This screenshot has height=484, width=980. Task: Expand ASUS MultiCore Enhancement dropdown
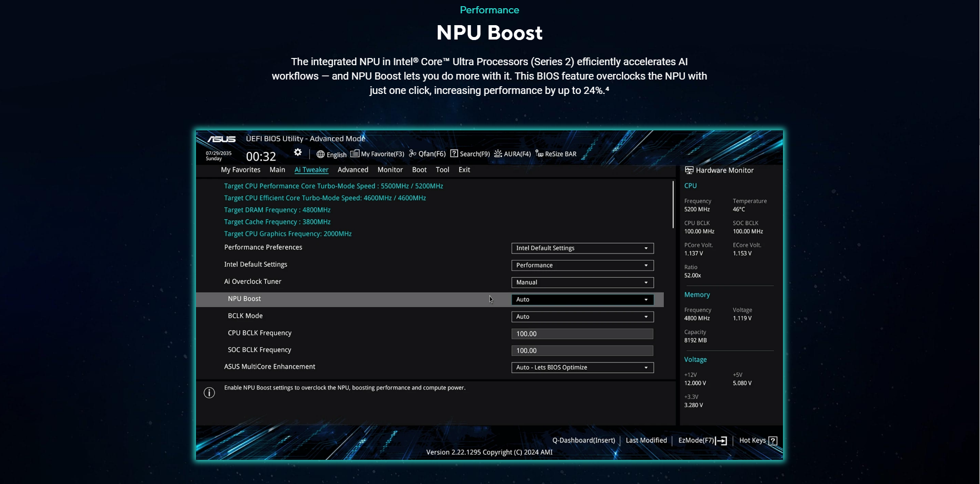point(582,367)
